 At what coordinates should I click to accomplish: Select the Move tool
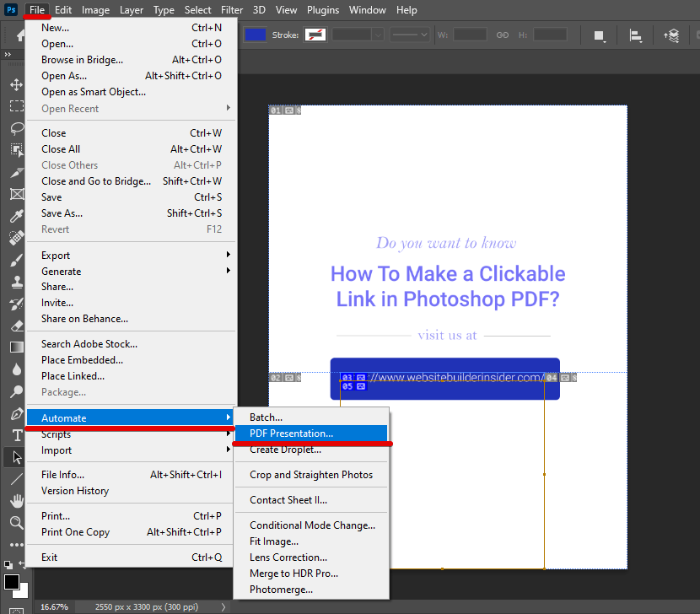[x=15, y=83]
